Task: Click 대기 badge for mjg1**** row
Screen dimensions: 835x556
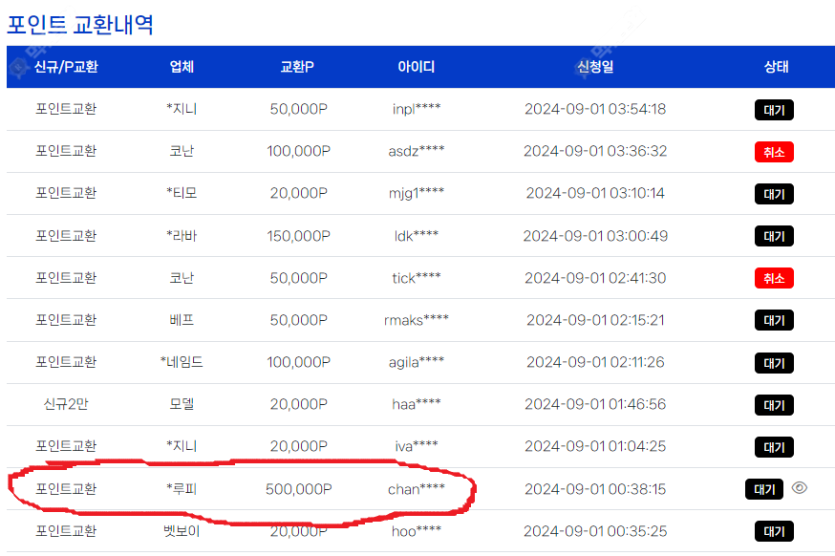Action: [773, 194]
